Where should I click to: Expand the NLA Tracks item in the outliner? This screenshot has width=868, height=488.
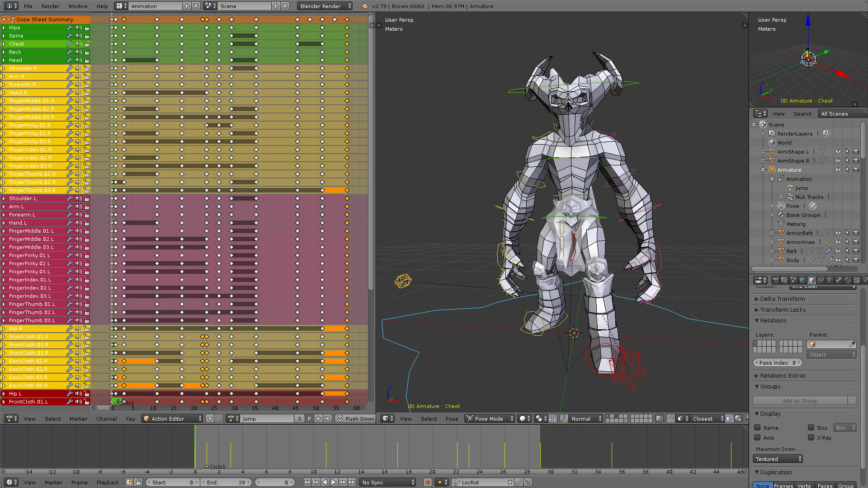coord(781,197)
